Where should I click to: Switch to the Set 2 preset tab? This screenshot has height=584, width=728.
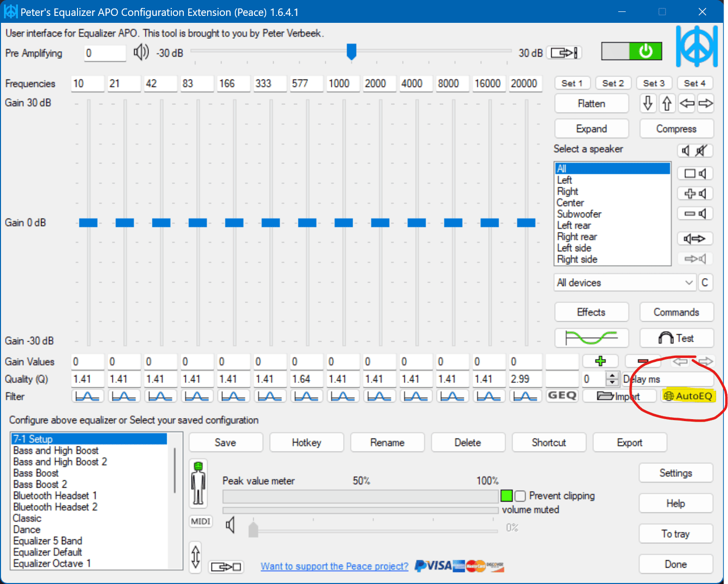[x=613, y=83]
